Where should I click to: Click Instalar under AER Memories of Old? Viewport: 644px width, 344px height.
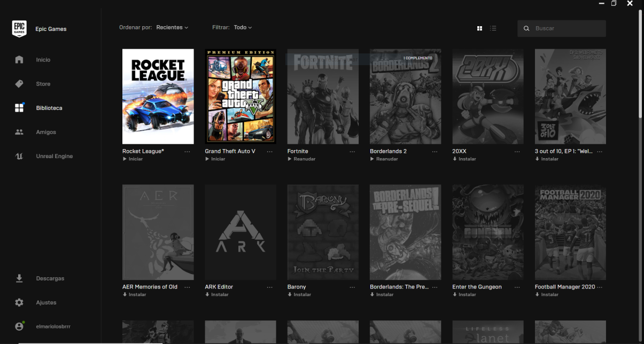tap(134, 295)
